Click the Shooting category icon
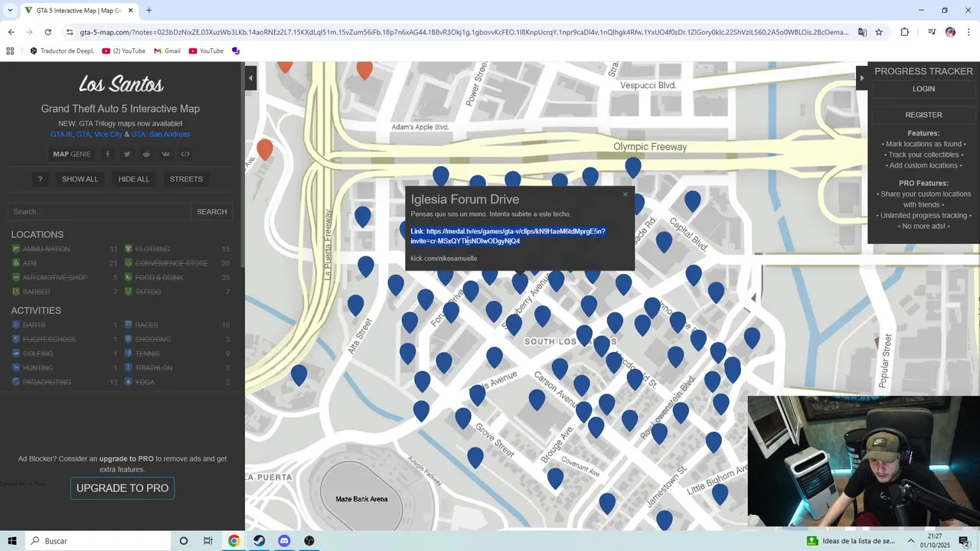 129,339
